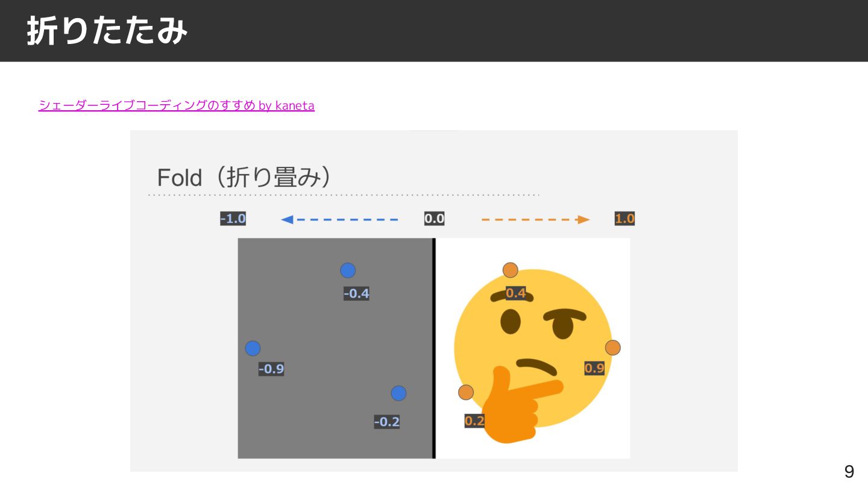Click the 0.9 value label
This screenshot has width=868, height=488.
click(x=594, y=369)
